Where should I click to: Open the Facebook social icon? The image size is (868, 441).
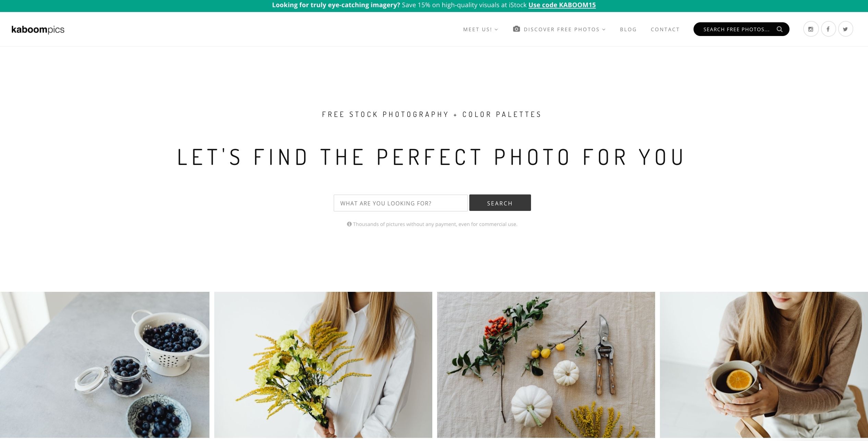tap(828, 29)
